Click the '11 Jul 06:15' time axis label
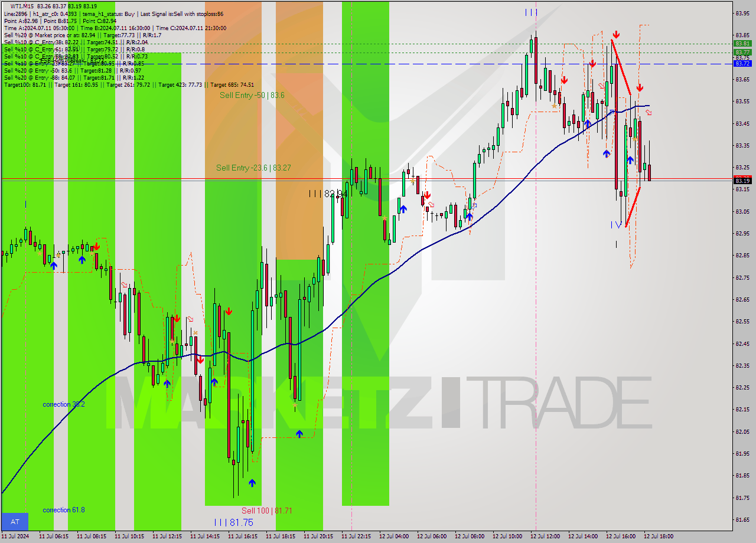 pos(54,537)
